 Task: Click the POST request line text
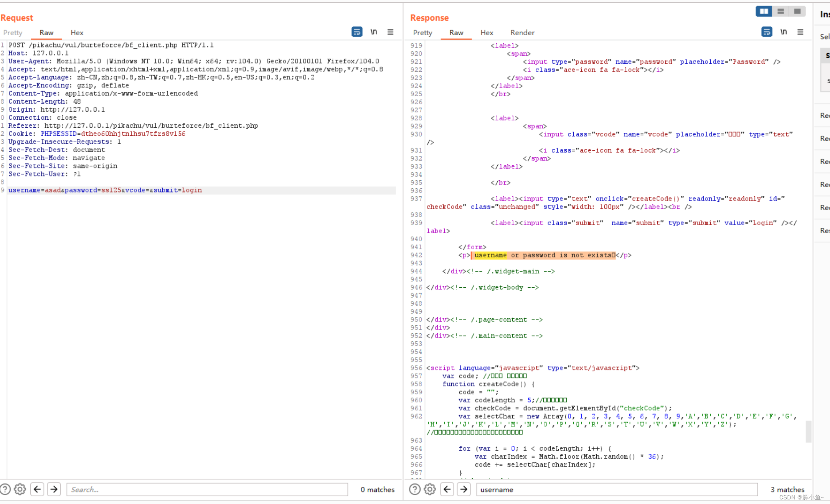(111, 45)
